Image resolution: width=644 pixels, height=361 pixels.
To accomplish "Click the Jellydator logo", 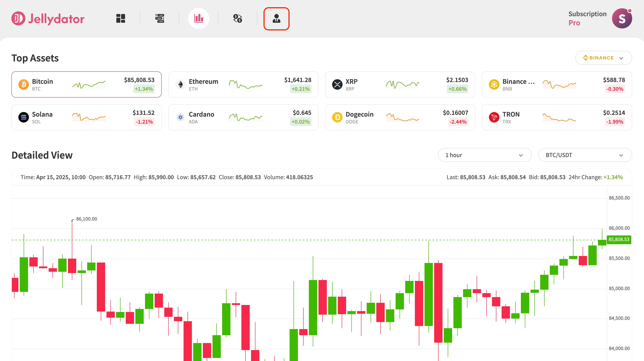I will [48, 18].
